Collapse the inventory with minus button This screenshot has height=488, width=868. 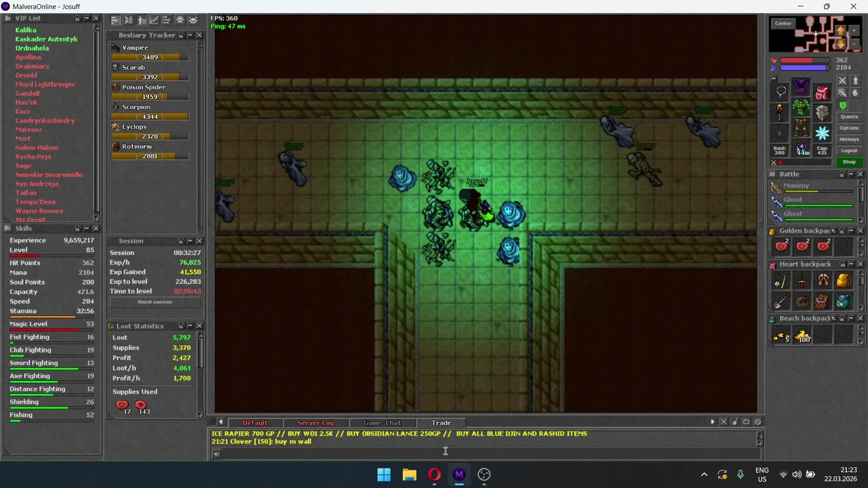coord(774,79)
